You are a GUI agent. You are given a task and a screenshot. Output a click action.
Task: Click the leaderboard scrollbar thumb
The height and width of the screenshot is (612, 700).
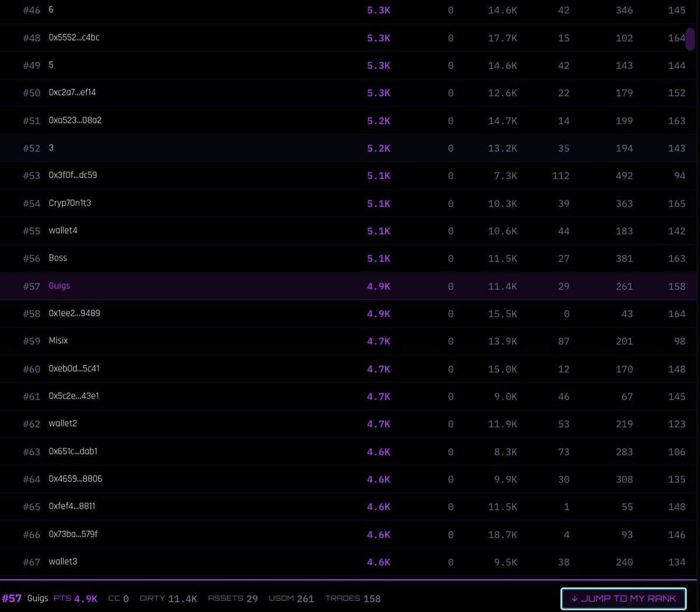coord(690,38)
